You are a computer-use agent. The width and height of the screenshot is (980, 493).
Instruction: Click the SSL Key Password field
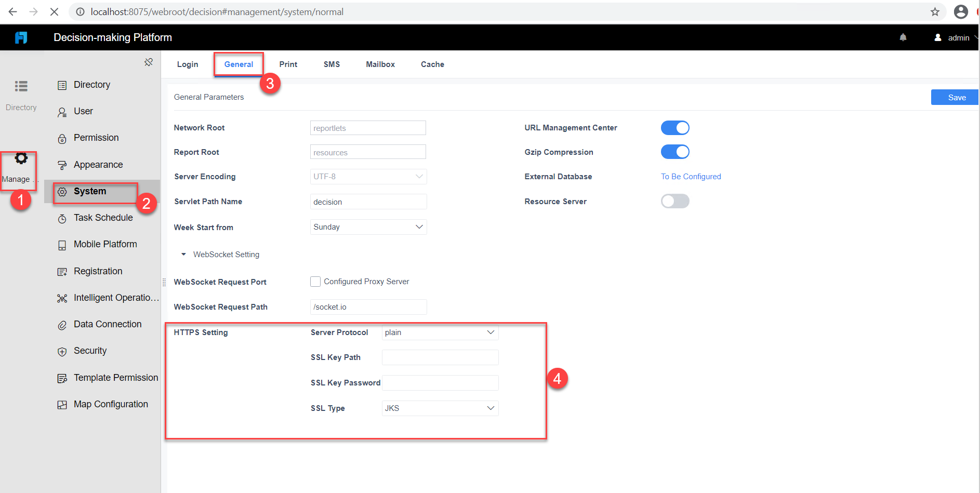click(440, 383)
